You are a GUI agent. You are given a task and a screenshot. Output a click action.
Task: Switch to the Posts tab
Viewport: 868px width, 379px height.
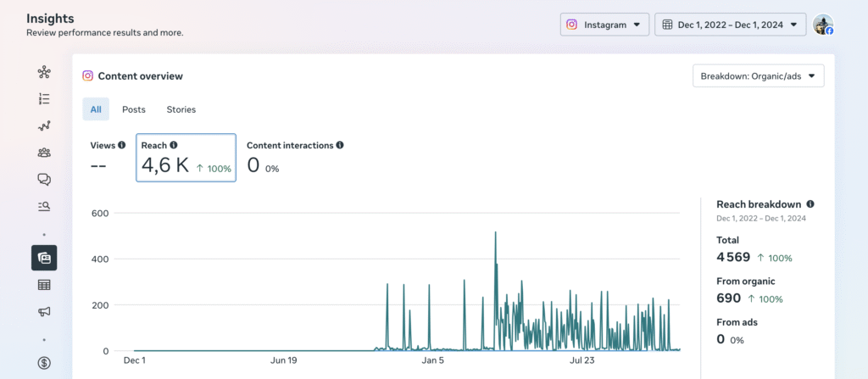click(133, 109)
